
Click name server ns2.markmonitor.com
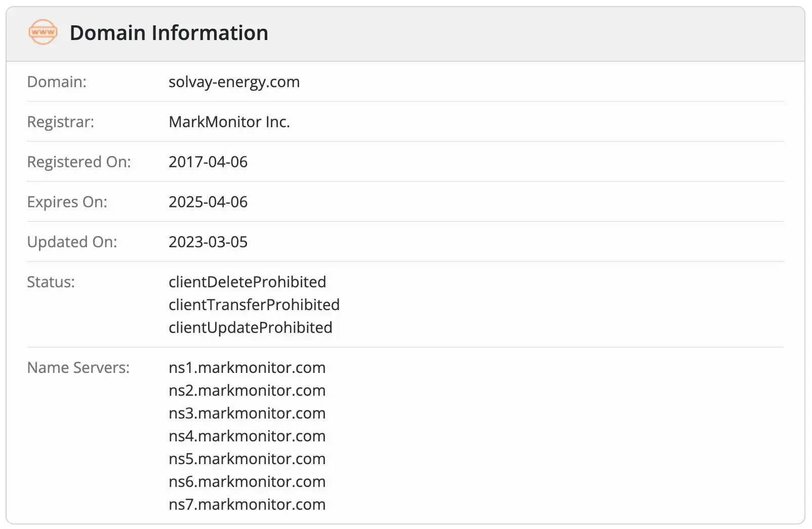point(247,390)
